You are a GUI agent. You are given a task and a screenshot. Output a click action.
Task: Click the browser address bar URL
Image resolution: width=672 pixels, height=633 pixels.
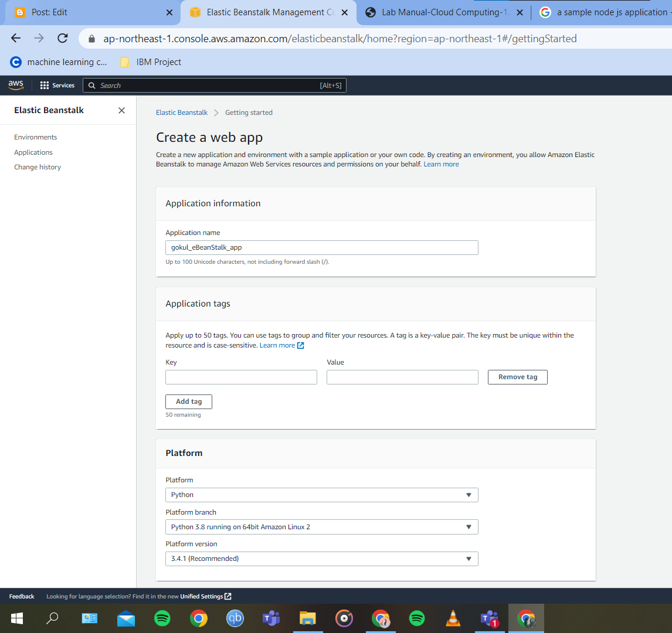(x=340, y=39)
